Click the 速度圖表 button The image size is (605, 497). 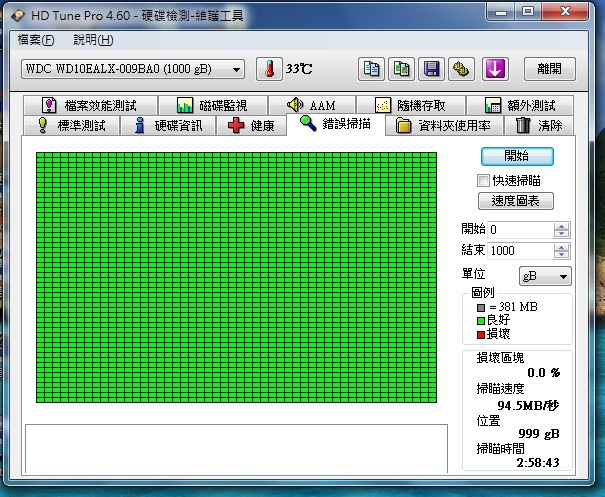516,201
